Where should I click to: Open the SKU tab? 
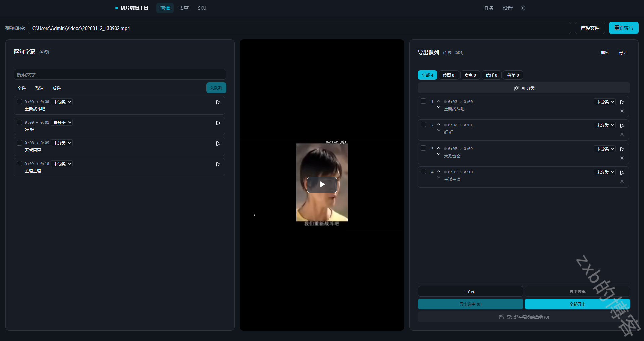coord(202,8)
